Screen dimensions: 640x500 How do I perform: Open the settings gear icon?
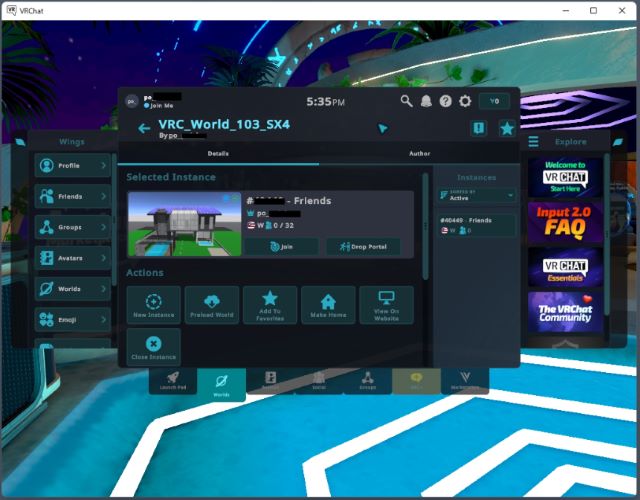[x=465, y=101]
